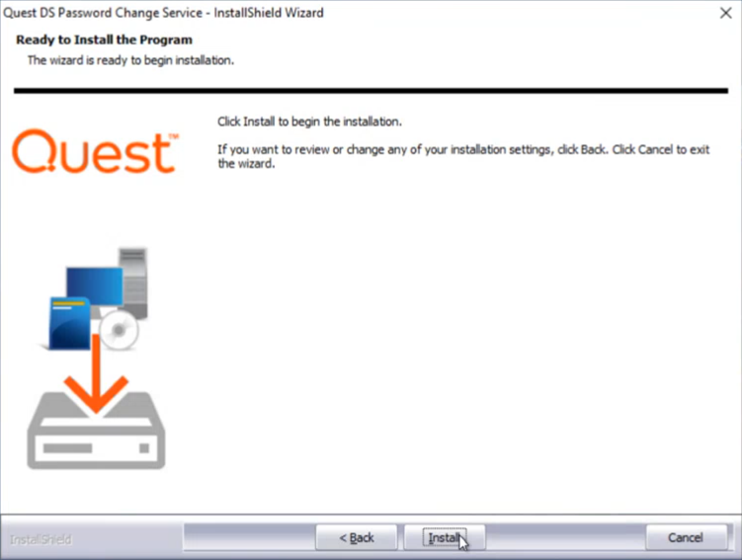Click the InstallShield label at the bottom
742x560 pixels.
pyautogui.click(x=41, y=539)
